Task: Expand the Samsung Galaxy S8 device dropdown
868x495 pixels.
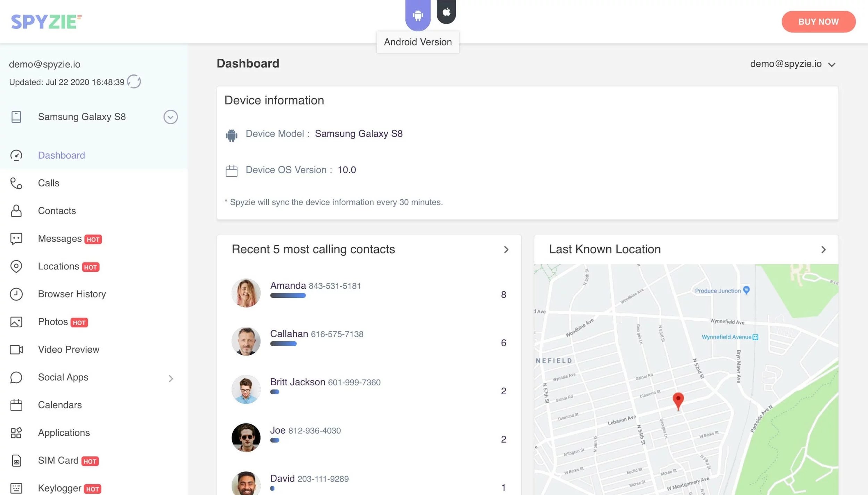Action: pyautogui.click(x=170, y=117)
